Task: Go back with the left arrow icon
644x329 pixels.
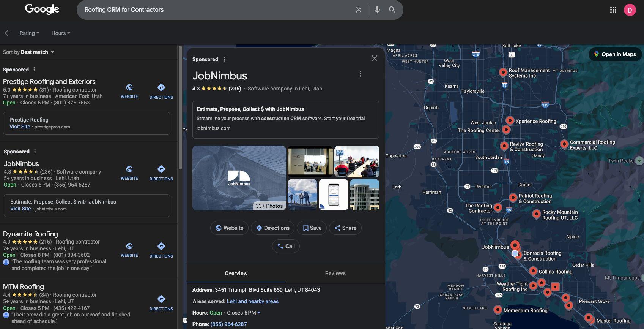Action: pyautogui.click(x=8, y=33)
